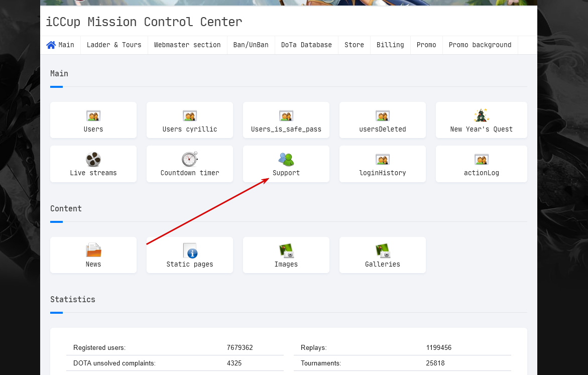
Task: Click the 'Tournaments:' label
Action: pos(321,363)
